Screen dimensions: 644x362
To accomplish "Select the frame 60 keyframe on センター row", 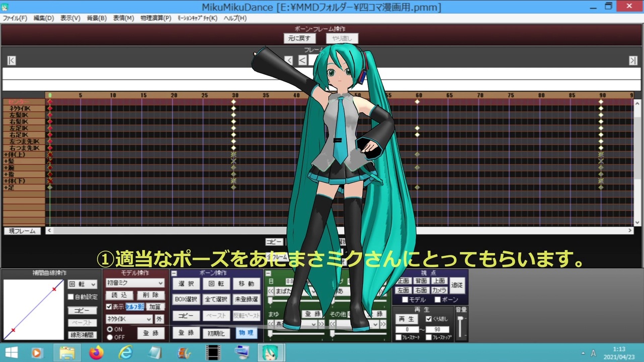I will pyautogui.click(x=417, y=102).
